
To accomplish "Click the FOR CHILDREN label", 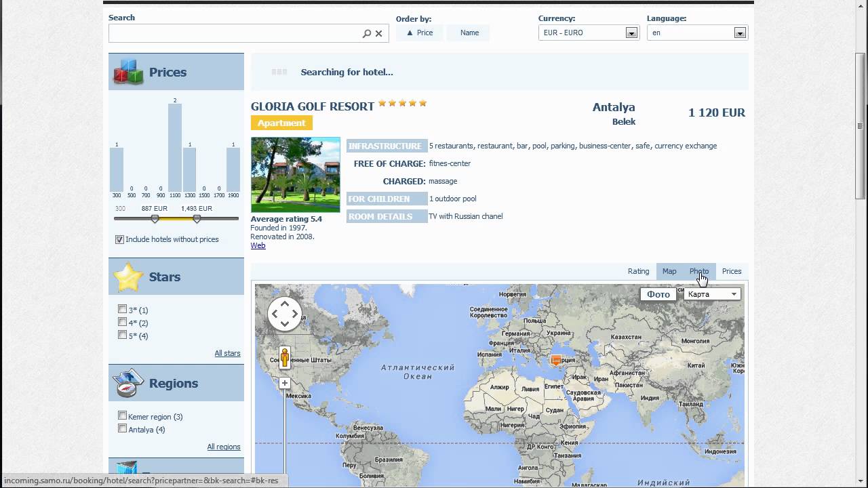I will [387, 199].
